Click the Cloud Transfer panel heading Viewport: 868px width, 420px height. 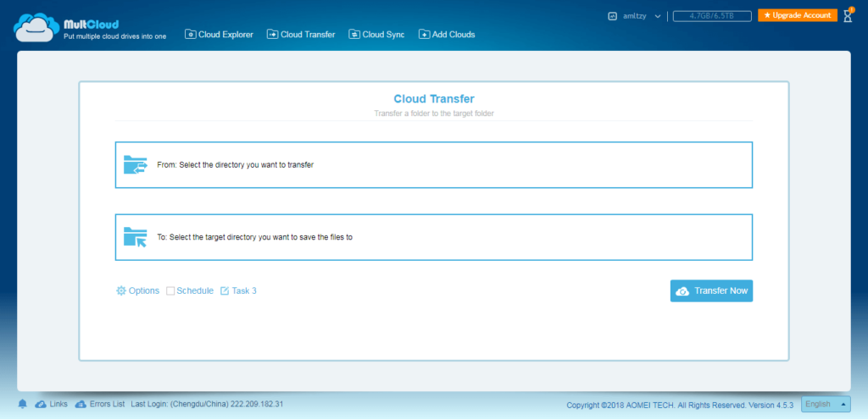click(x=434, y=99)
